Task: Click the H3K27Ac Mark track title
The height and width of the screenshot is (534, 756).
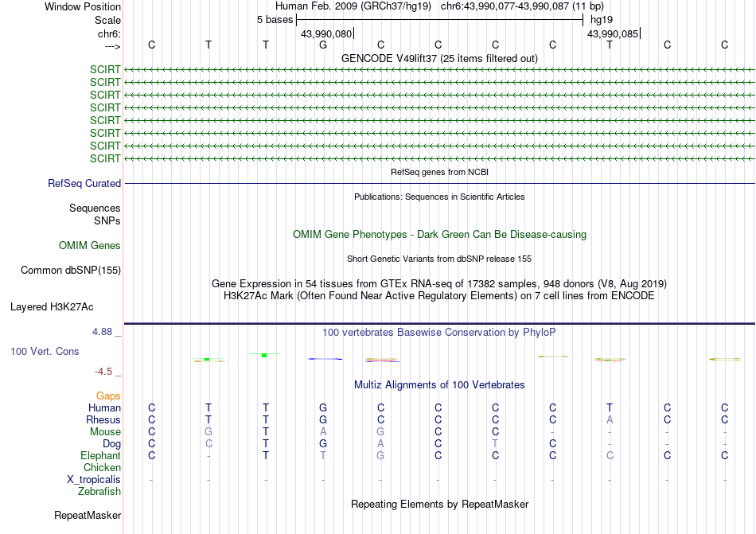Action: [x=439, y=295]
